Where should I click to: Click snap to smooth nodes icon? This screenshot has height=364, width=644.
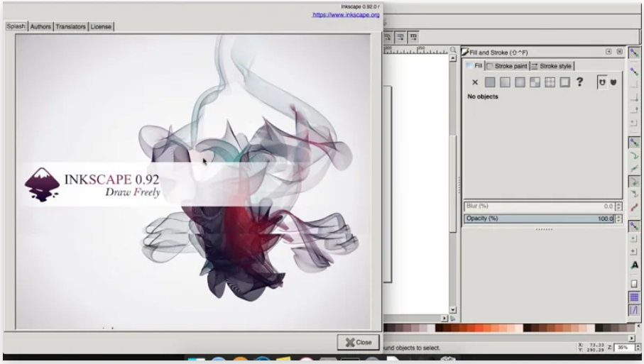point(634,194)
